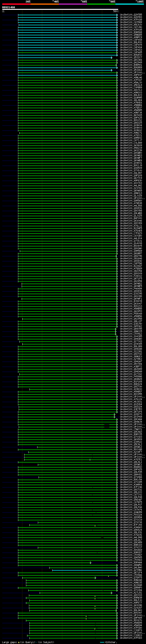Screen dimensions: 146x644
Task: Select hit UniRef100_C6TMQ9
Action: (x=131, y=22)
